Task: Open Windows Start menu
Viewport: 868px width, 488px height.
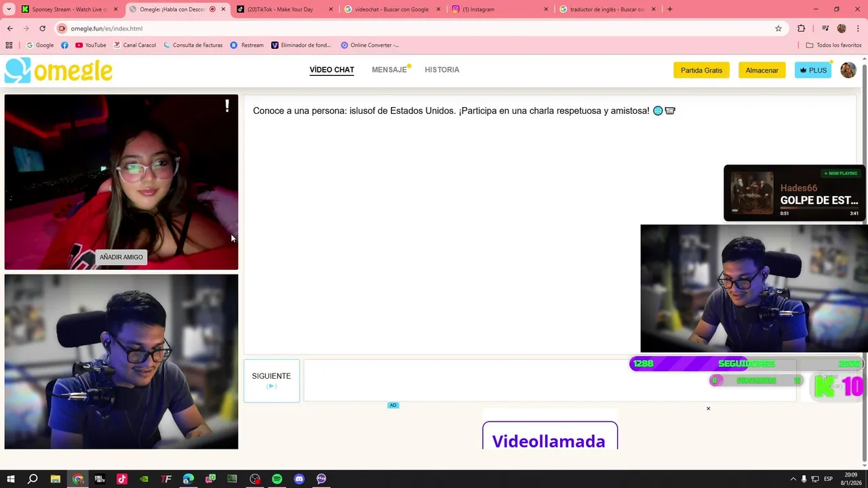Action: (x=10, y=479)
